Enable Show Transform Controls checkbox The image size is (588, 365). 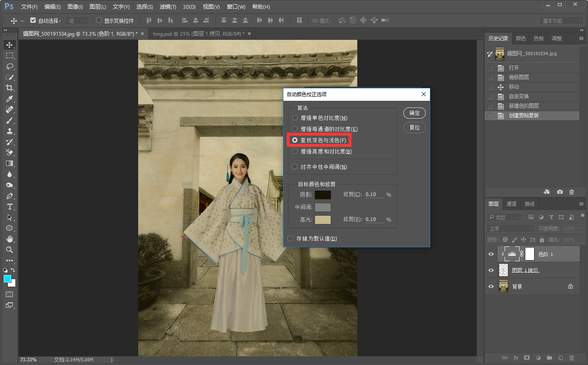(x=99, y=20)
